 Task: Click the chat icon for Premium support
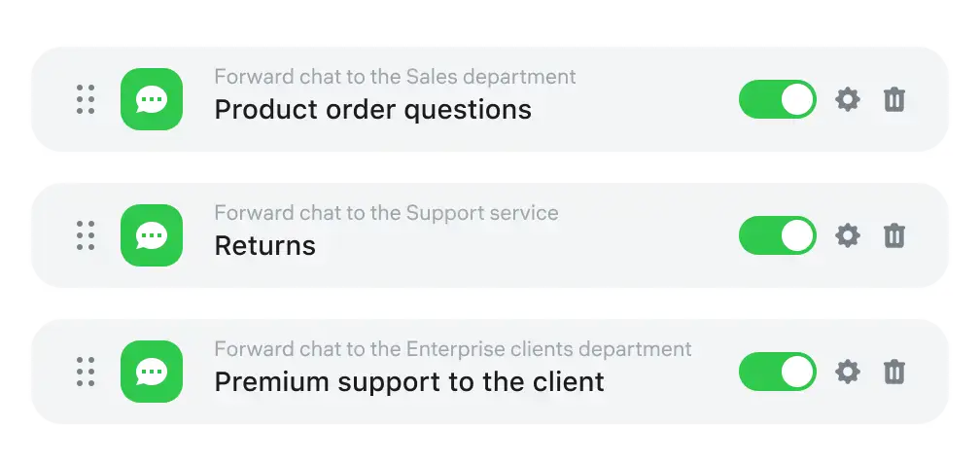pyautogui.click(x=152, y=372)
